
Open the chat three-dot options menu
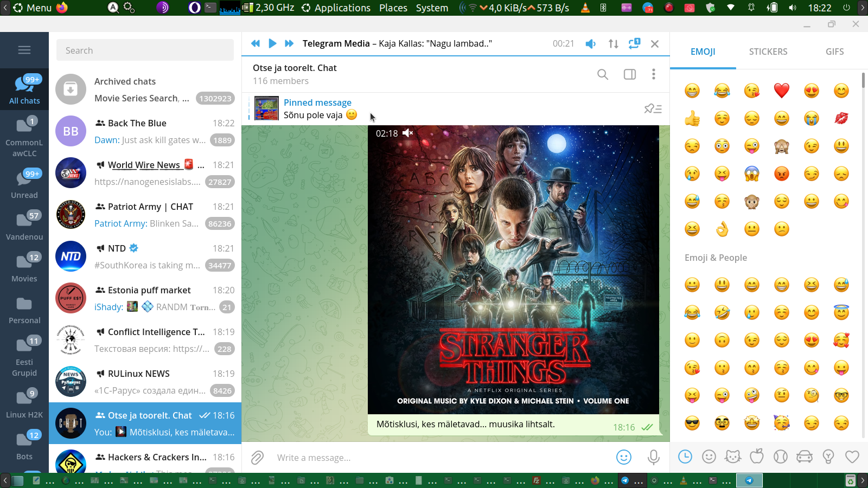(654, 74)
